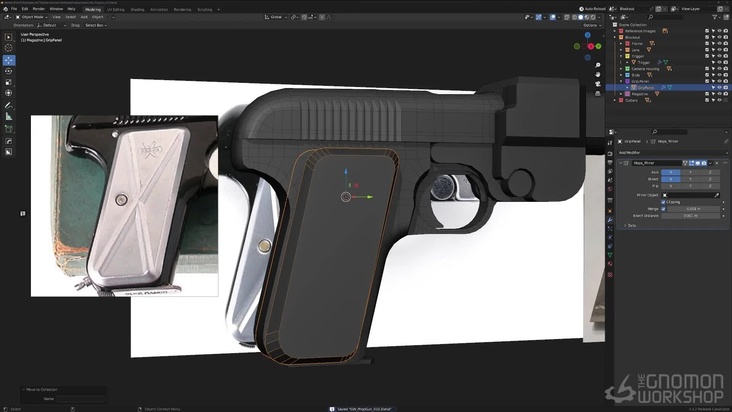The width and height of the screenshot is (732, 412).
Task: Open the Scene properties tab
Action: [x=610, y=180]
